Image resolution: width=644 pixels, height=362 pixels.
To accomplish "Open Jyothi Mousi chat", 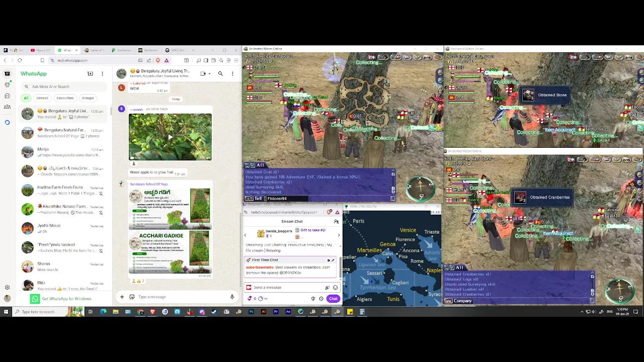I will 63,228.
